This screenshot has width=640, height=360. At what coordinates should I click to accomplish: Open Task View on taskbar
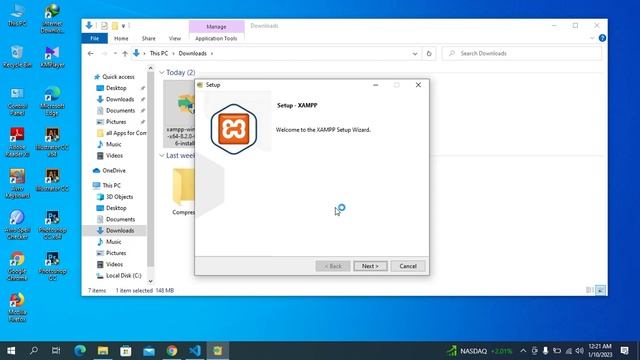(56, 351)
